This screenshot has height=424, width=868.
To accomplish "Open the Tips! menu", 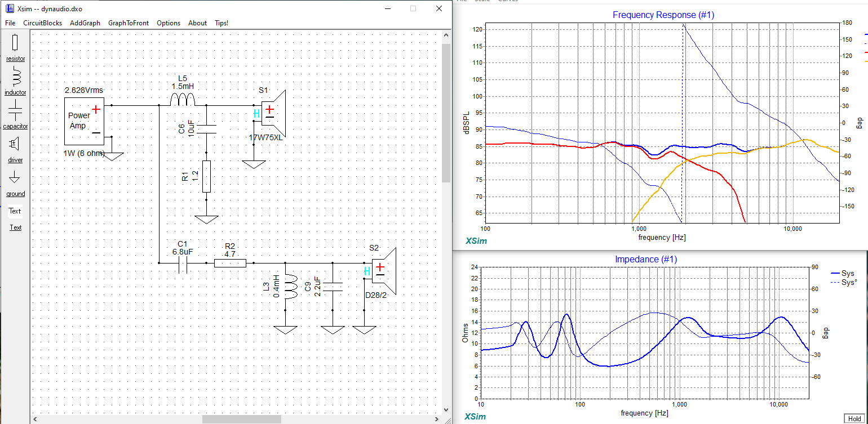I will click(222, 23).
